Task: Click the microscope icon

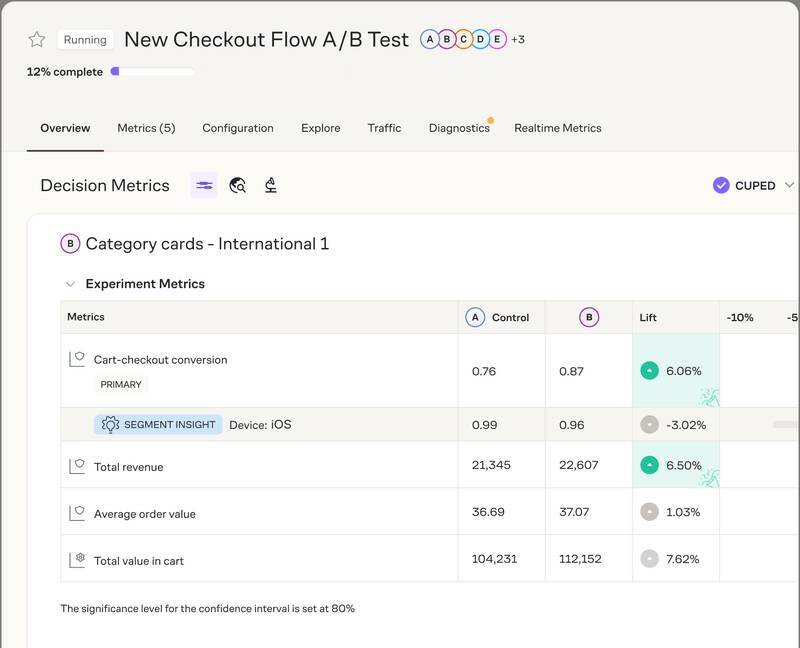Action: 270,185
